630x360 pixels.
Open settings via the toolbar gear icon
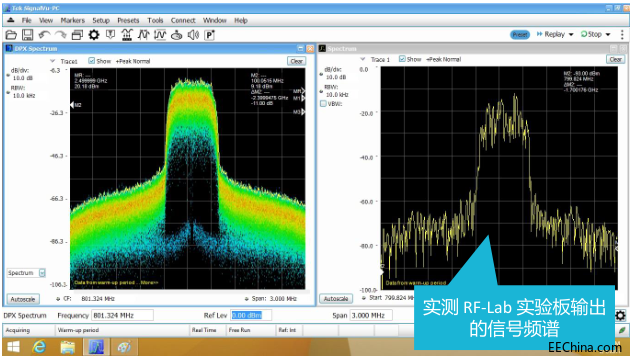(x=94, y=35)
